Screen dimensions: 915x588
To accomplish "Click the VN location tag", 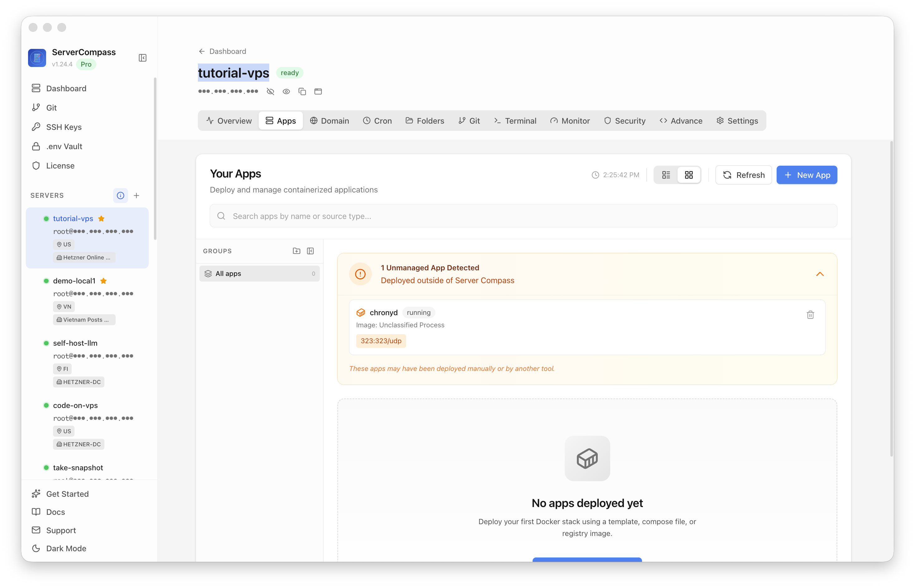I will point(64,306).
